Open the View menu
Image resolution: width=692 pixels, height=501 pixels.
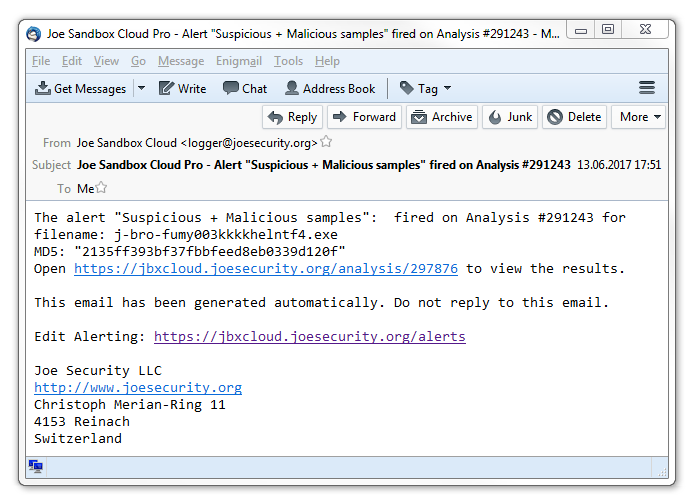[106, 61]
